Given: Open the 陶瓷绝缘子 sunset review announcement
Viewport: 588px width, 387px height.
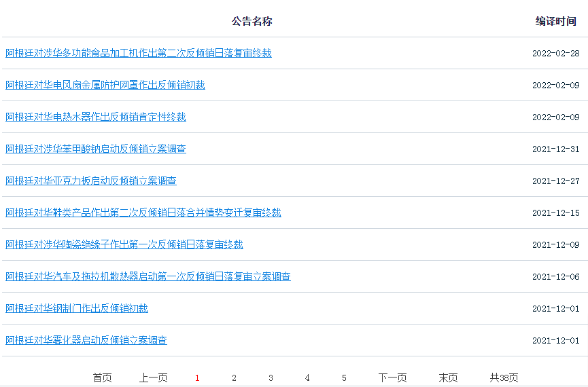Looking at the screenshot, I should coord(124,244).
